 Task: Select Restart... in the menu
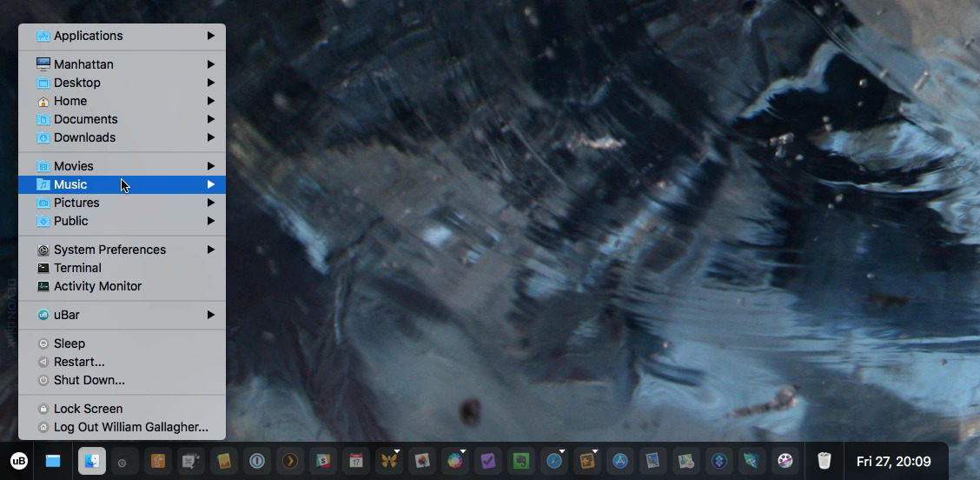[122, 362]
